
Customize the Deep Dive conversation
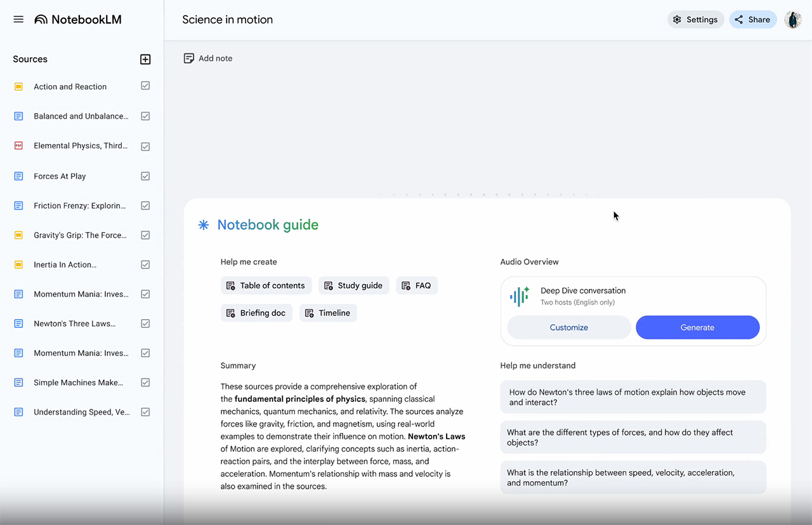point(568,328)
